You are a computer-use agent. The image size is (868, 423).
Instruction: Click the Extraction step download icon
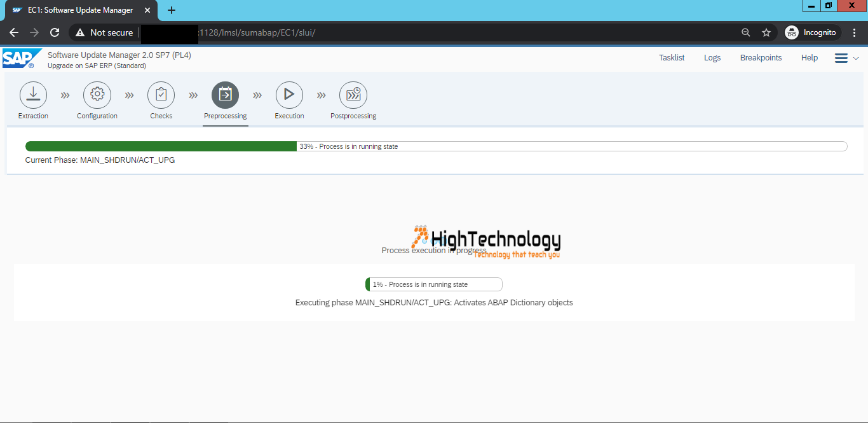pyautogui.click(x=34, y=95)
